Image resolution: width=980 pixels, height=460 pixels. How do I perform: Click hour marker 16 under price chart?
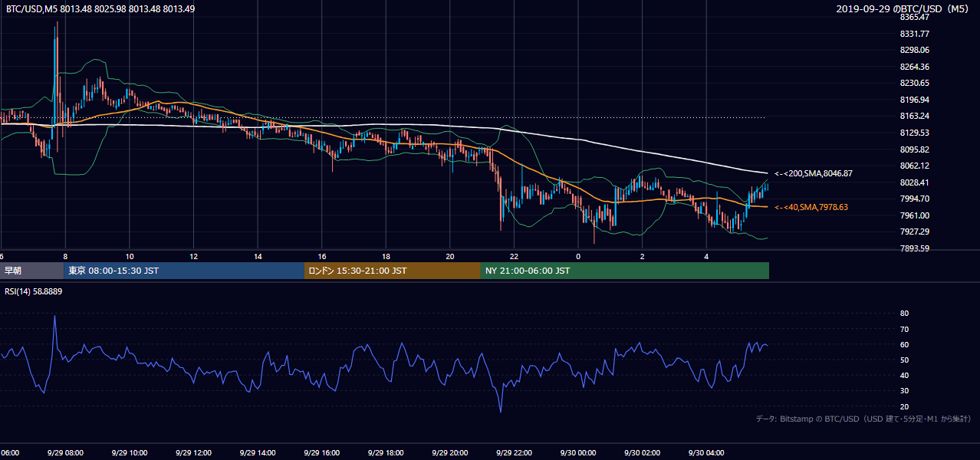tap(322, 256)
